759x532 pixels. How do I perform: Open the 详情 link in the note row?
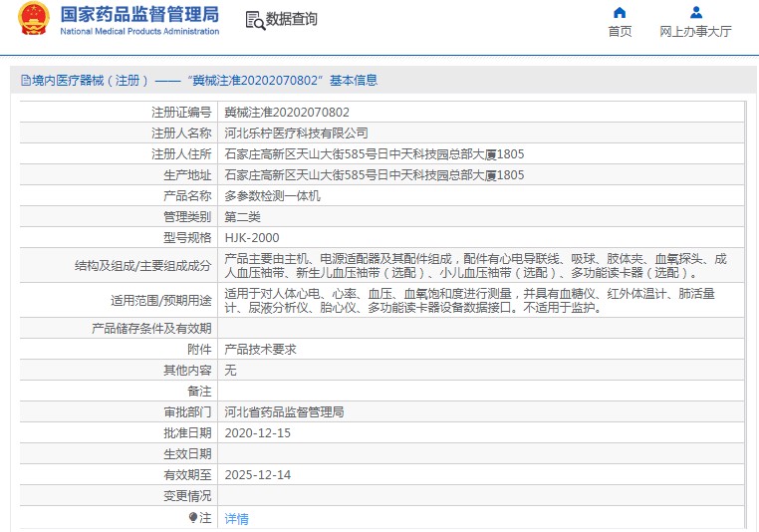pyautogui.click(x=236, y=518)
